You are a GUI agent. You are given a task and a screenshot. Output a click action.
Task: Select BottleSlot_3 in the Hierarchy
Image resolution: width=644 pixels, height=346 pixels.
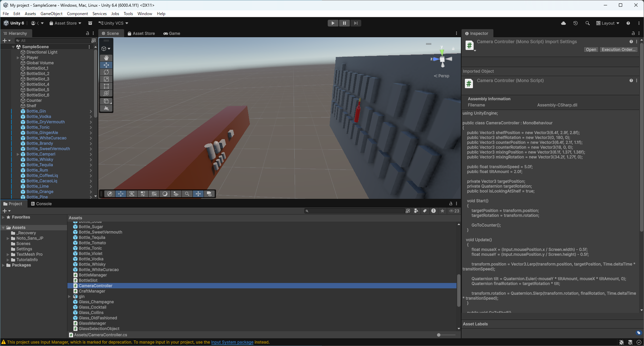pyautogui.click(x=38, y=79)
